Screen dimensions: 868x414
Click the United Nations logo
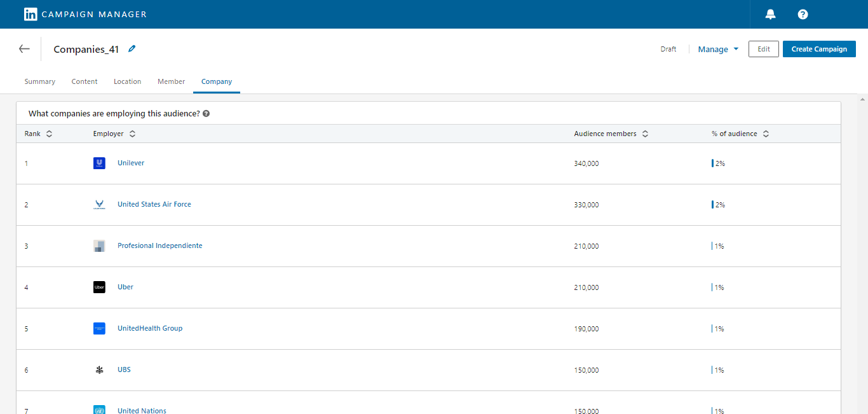99,410
